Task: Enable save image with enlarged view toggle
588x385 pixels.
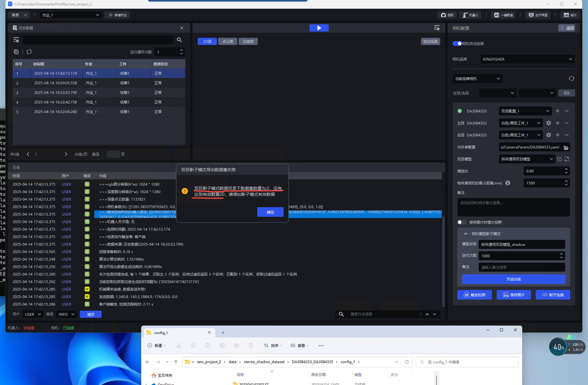Action: click(x=462, y=222)
